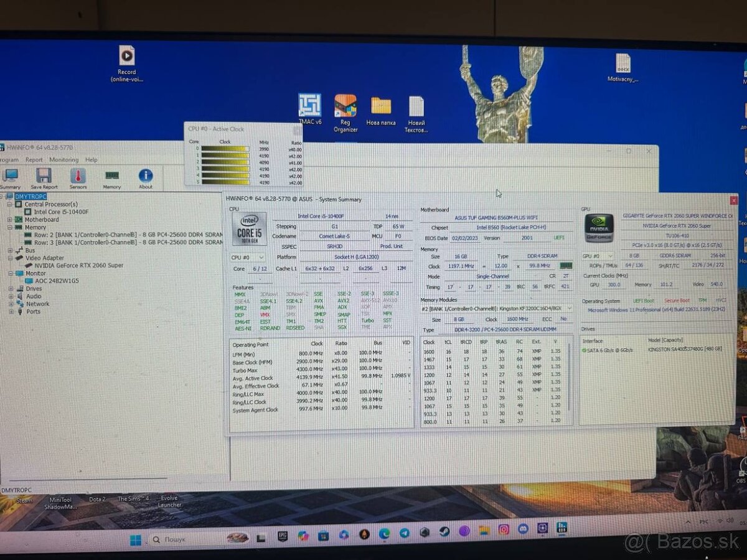Expand the Drives tree node

[x=11, y=289]
